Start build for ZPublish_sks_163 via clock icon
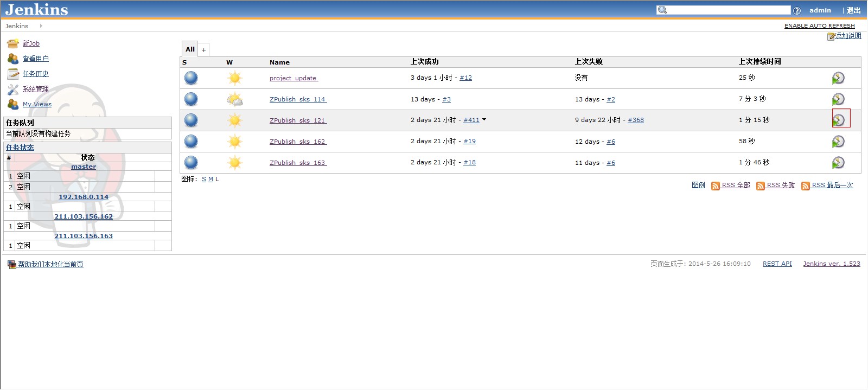The width and height of the screenshot is (868, 390). point(838,162)
